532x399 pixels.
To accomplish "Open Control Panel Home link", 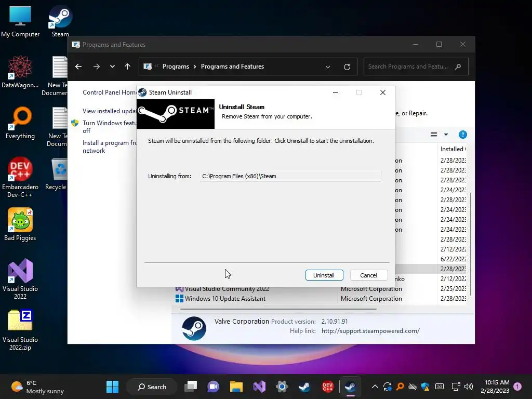I will point(109,92).
